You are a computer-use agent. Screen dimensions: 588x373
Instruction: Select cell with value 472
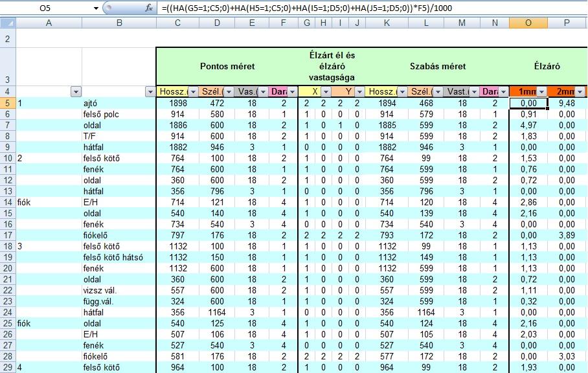click(217, 103)
